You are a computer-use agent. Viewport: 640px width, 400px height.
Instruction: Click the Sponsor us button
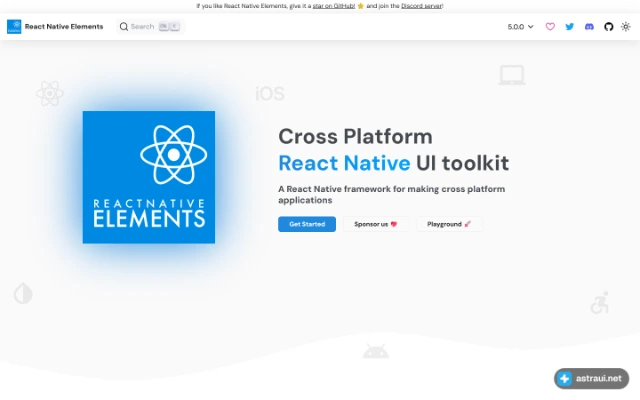(376, 224)
